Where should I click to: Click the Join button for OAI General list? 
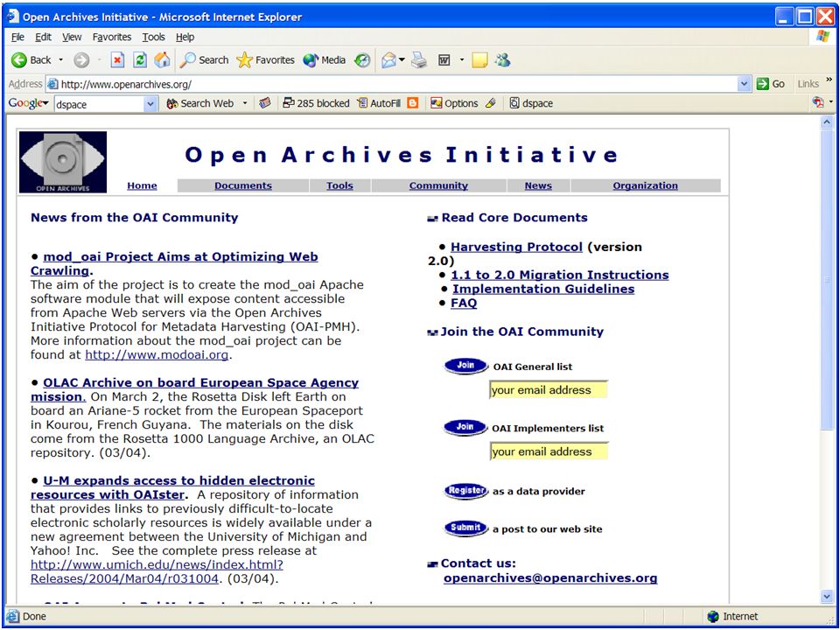pos(465,366)
